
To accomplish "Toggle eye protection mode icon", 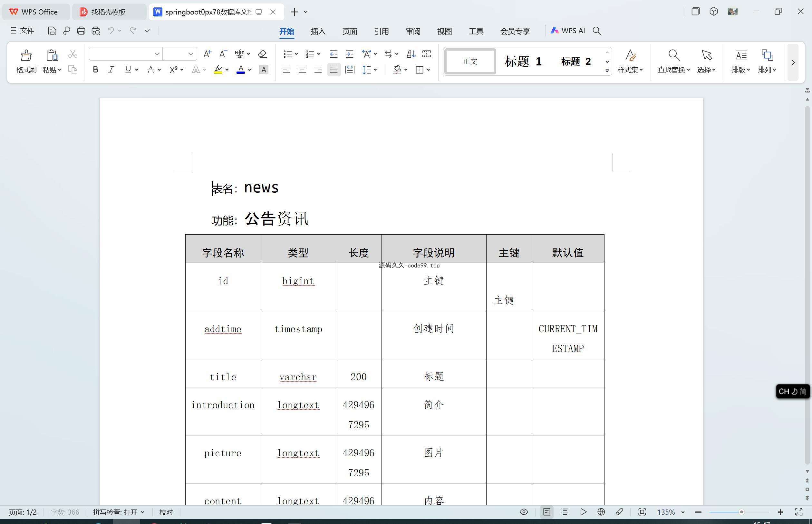I will (524, 512).
